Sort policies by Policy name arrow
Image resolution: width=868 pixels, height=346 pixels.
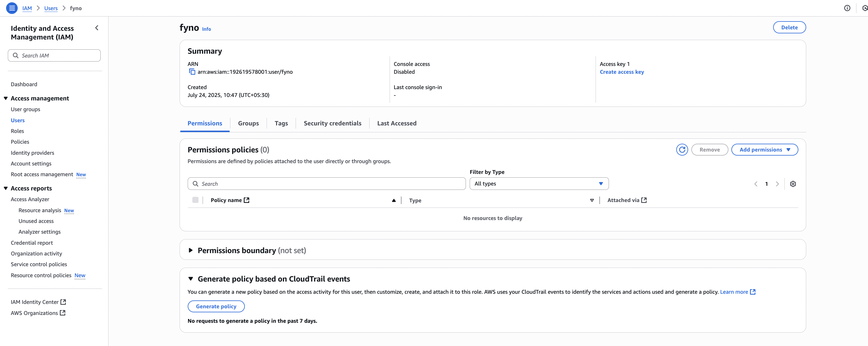(394, 200)
